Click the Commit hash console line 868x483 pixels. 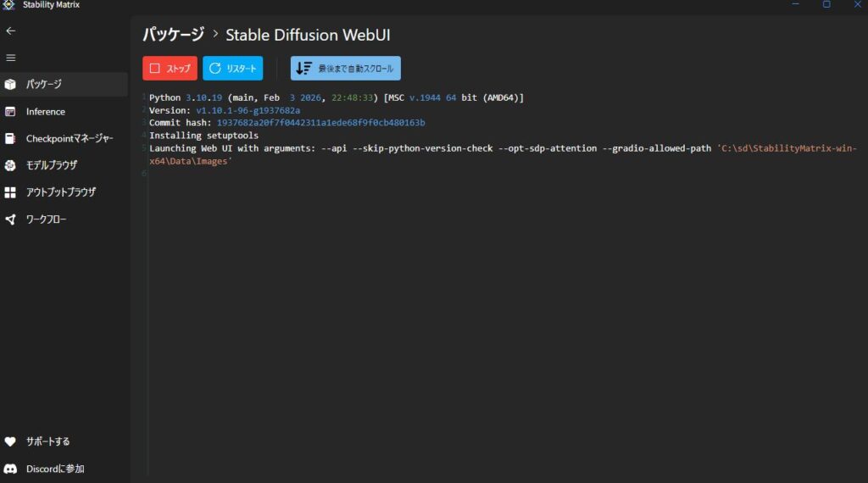(287, 123)
